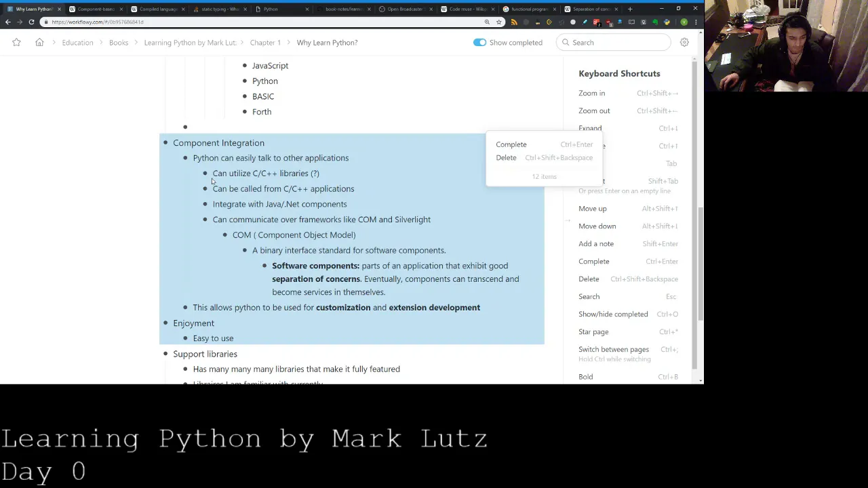Click the bullet next to 'Python can easily talk'
Screen dimensions: 868x488
185,158
